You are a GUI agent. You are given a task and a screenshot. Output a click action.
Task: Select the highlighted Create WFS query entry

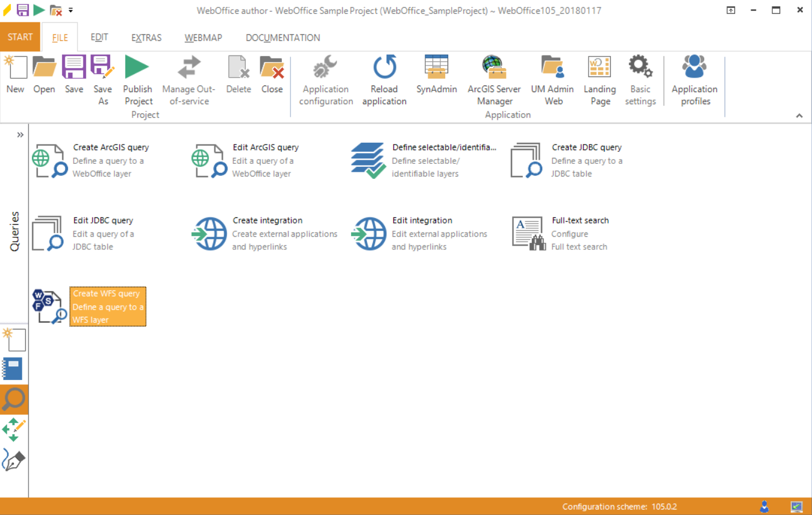[x=107, y=306]
